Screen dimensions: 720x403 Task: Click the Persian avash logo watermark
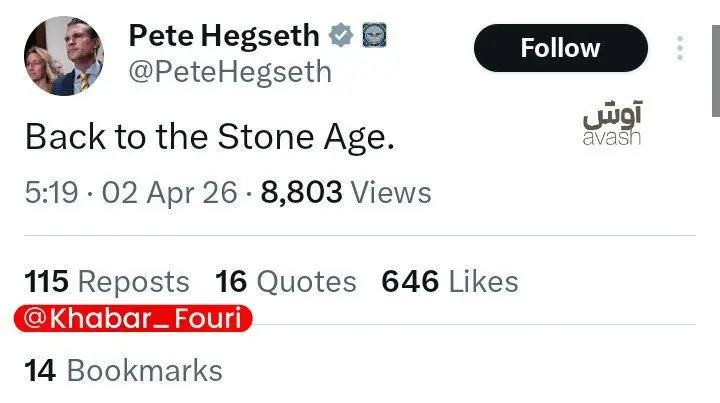pyautogui.click(x=612, y=115)
